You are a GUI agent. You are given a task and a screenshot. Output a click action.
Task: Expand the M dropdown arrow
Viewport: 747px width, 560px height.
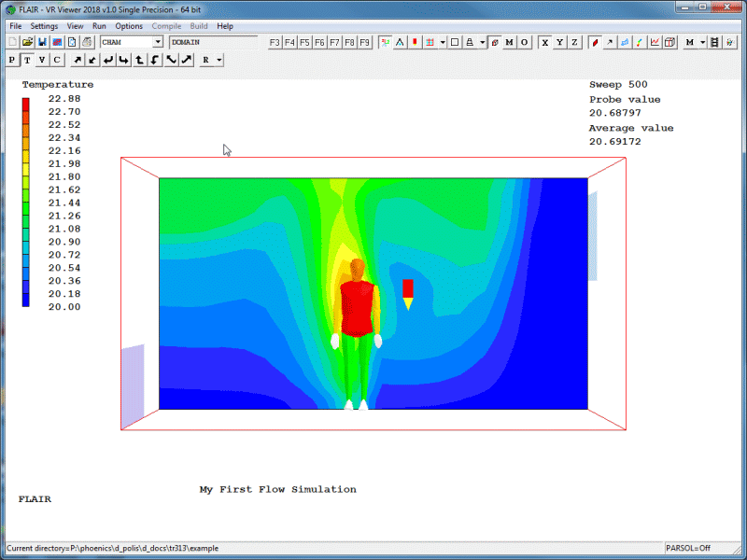point(701,42)
